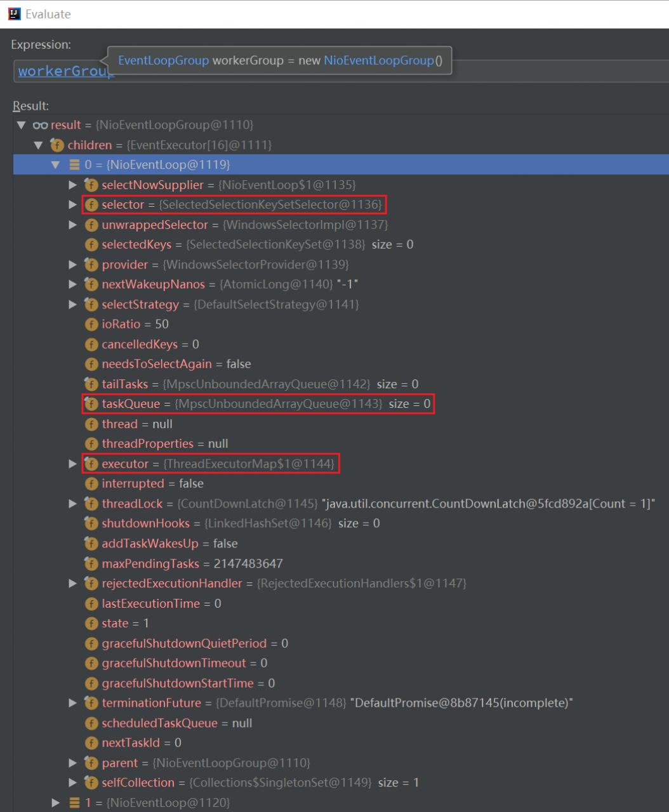Click the IntelliJ logo in Evaluate title bar

tap(14, 14)
